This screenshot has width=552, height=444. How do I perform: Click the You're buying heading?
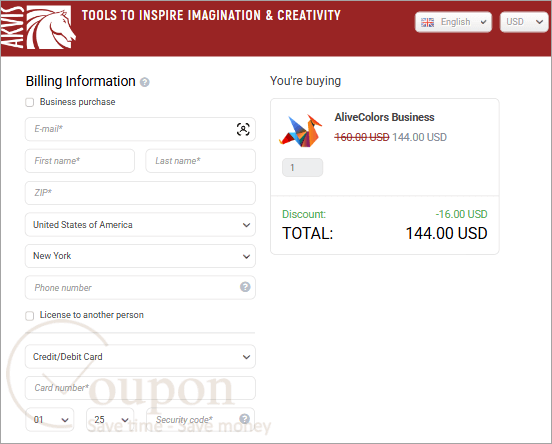[x=305, y=81]
